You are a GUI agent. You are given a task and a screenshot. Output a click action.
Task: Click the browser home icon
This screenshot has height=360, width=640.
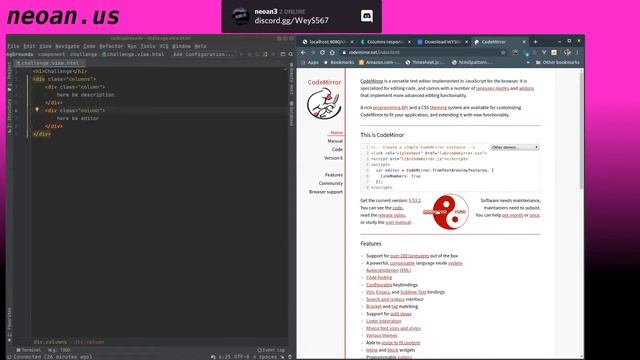(x=332, y=52)
